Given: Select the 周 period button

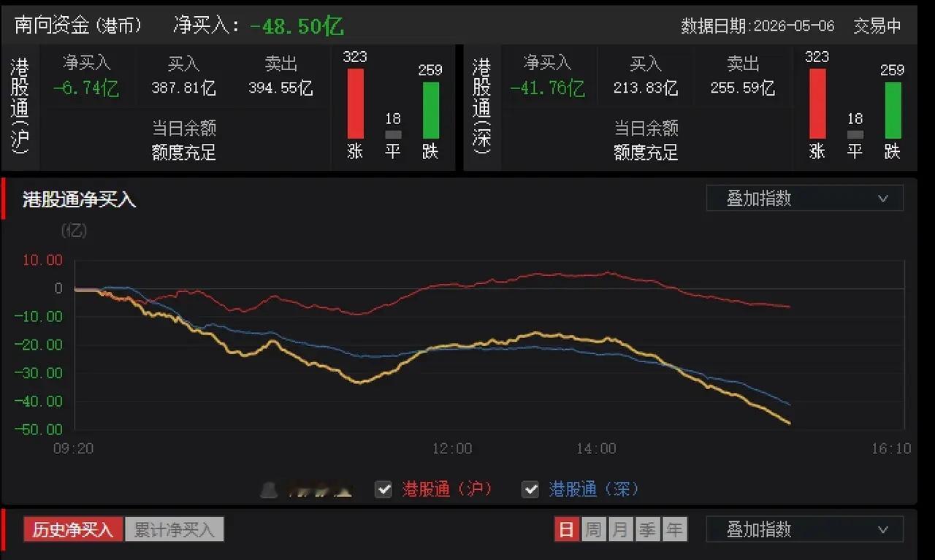Looking at the screenshot, I should pos(593,529).
